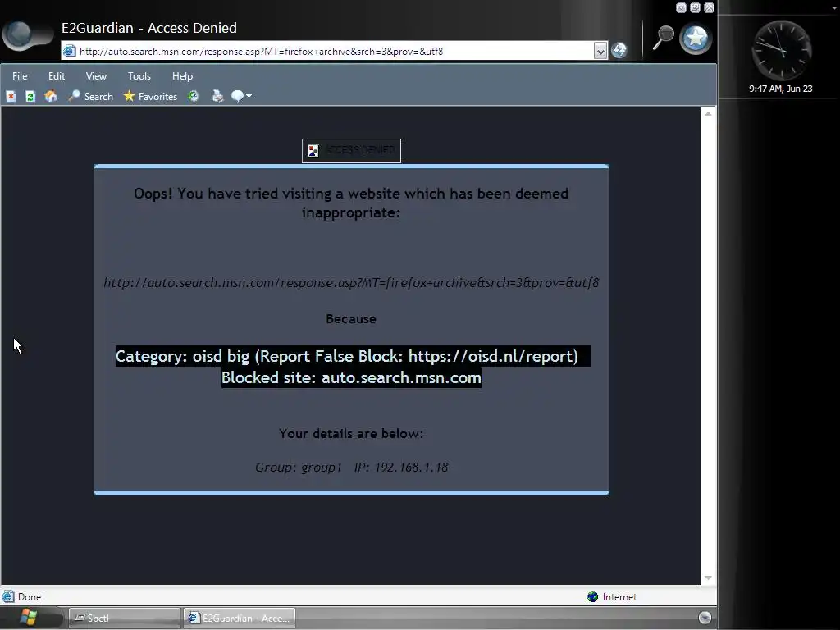The image size is (840, 630).
Task: Open Favorites with the star button
Action: click(151, 97)
